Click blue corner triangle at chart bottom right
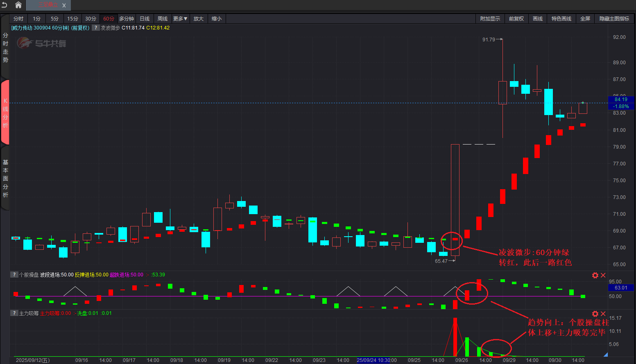 click(606, 355)
